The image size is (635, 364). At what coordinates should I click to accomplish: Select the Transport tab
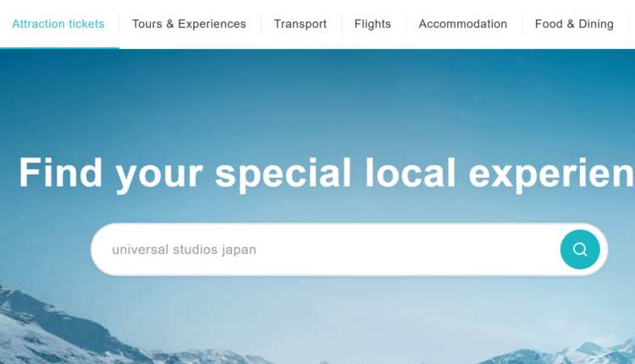coord(300,24)
